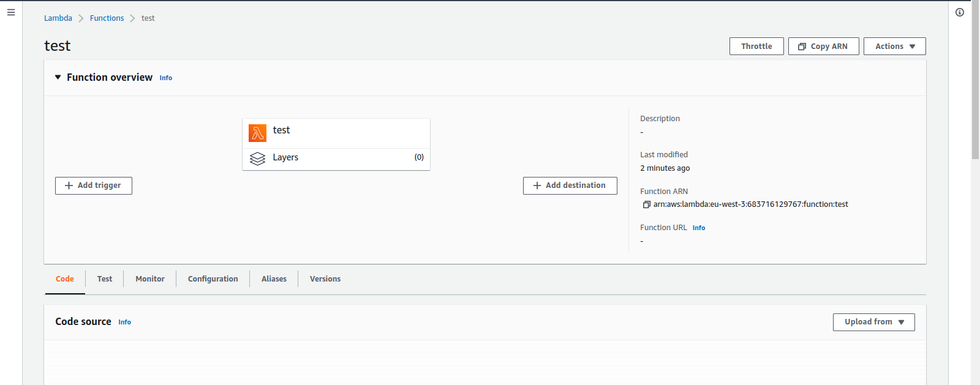Click the function ARN text value

(750, 204)
